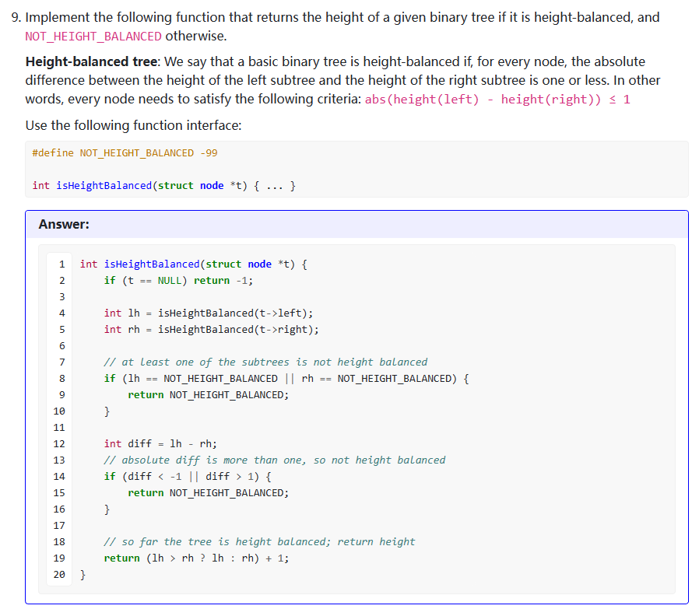Click line number 20 in the code block

pyautogui.click(x=58, y=574)
